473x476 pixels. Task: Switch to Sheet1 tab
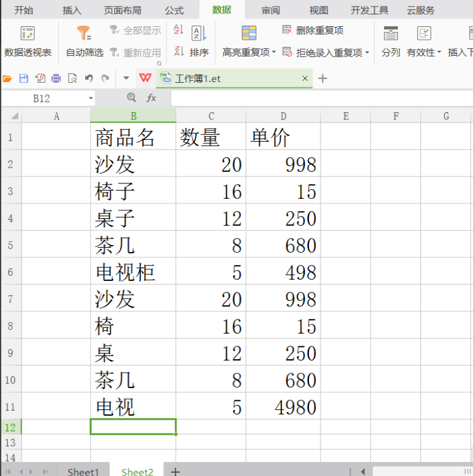83,471
